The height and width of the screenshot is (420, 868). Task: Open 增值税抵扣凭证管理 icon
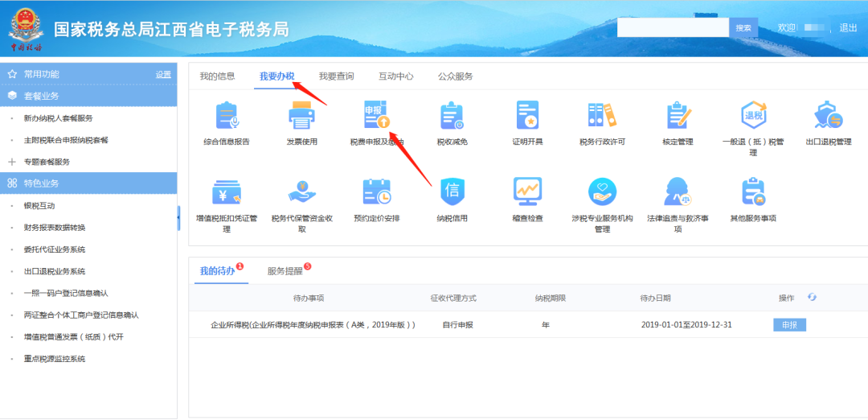click(x=227, y=191)
